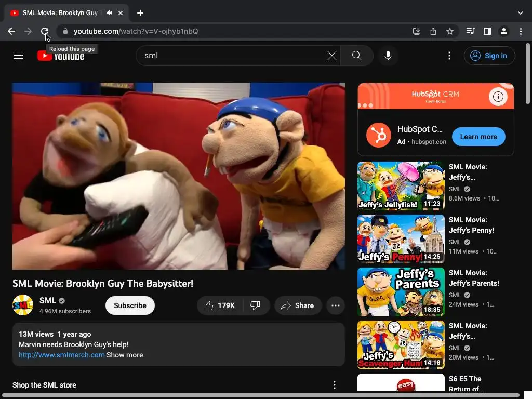Image resolution: width=532 pixels, height=399 pixels.
Task: Click the address bar URL
Action: point(136,31)
